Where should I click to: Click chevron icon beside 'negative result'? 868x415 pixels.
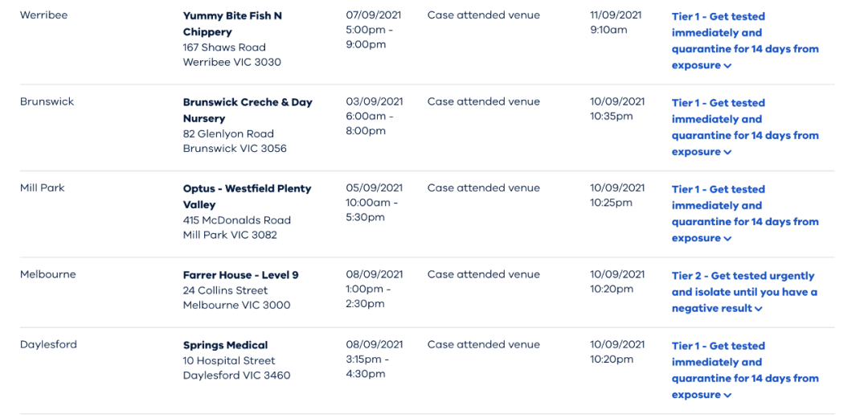point(759,309)
